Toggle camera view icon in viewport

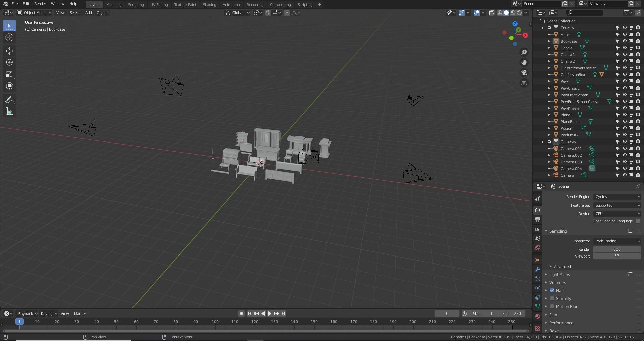524,73
